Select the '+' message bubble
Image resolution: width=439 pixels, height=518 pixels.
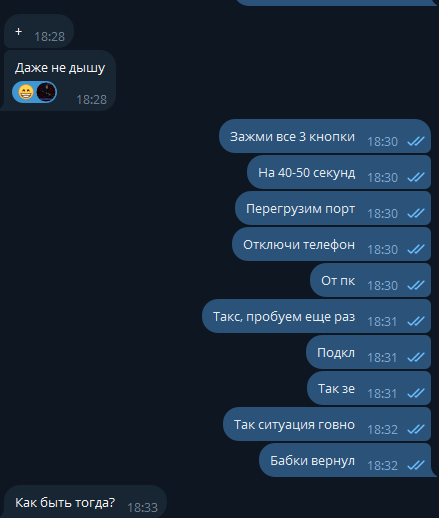39,31
